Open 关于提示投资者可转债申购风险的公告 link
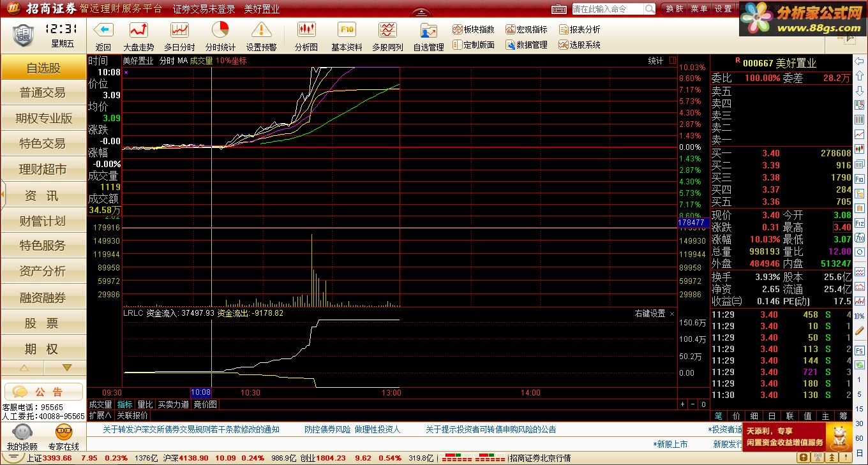Screen dimensions: 868x465 [491, 429]
